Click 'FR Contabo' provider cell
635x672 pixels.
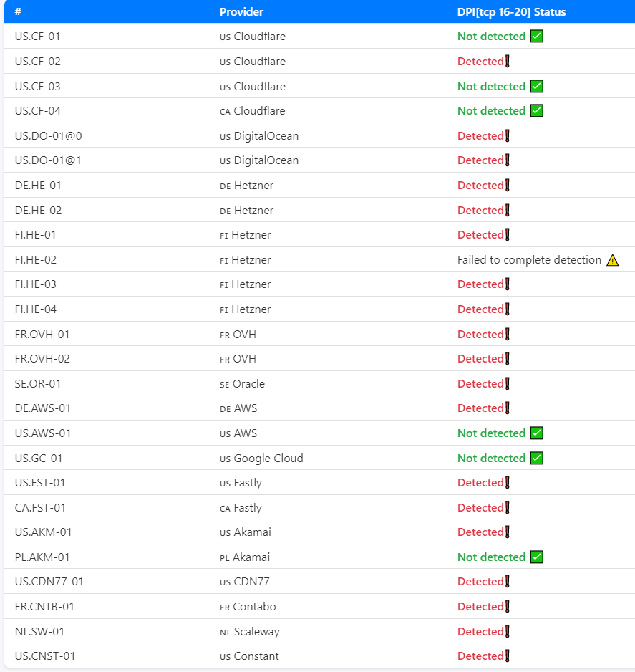click(x=248, y=606)
